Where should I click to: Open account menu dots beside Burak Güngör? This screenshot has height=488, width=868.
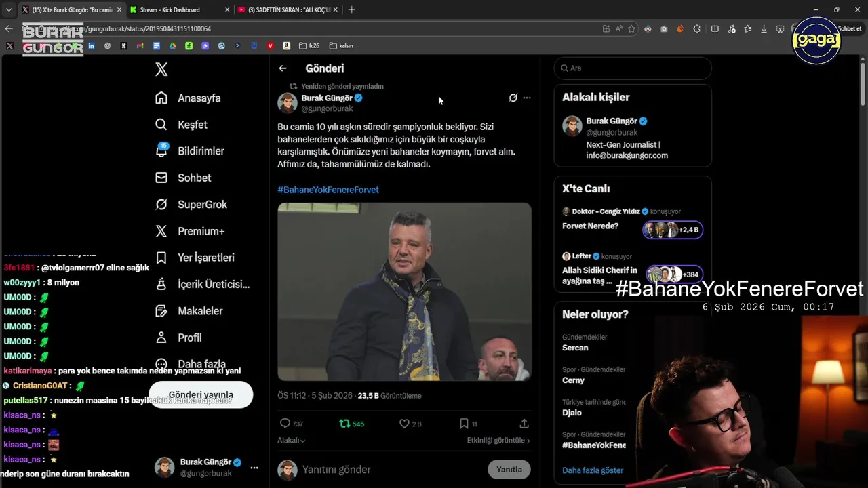pyautogui.click(x=254, y=468)
